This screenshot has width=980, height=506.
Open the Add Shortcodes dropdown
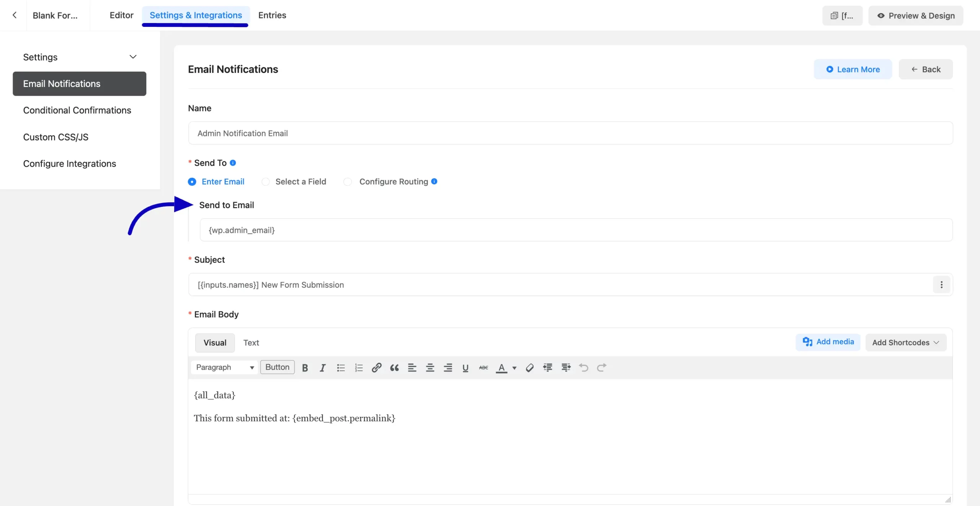pos(906,342)
